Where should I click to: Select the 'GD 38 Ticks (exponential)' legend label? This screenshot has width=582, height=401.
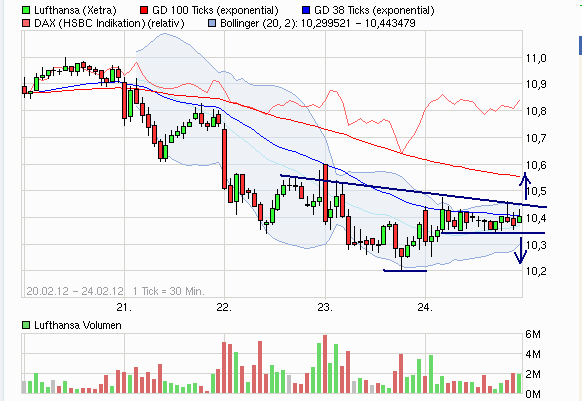click(374, 10)
